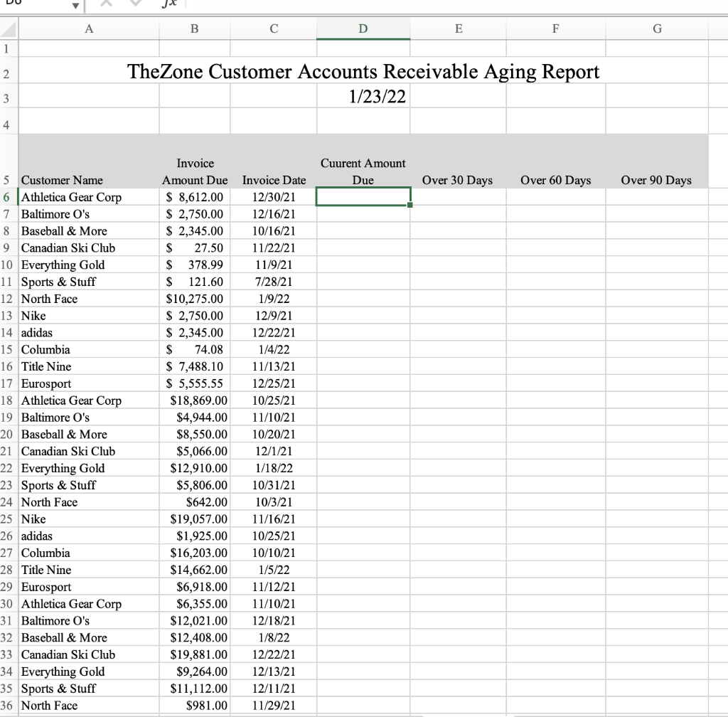The image size is (728, 717).
Task: Click the report title cell
Action: (x=363, y=71)
